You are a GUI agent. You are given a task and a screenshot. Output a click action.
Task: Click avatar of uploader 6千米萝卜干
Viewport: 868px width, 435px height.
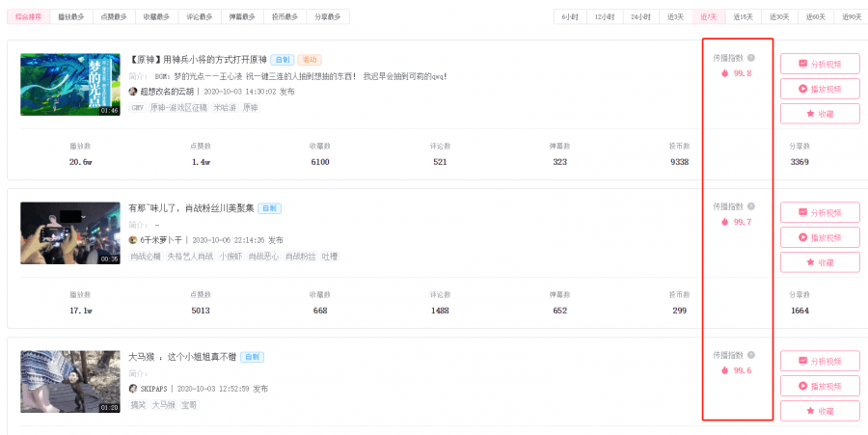(133, 240)
